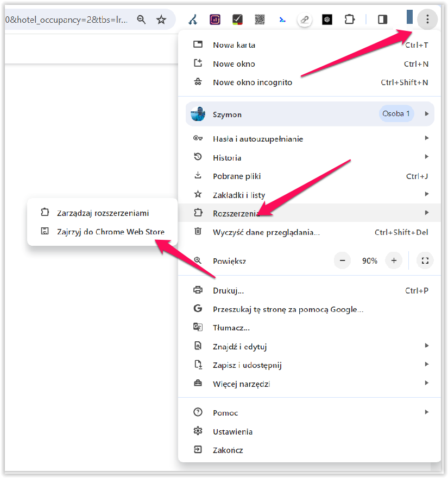This screenshot has height=478, width=448.
Task: Click the 90% zoom value
Action: [x=370, y=261]
